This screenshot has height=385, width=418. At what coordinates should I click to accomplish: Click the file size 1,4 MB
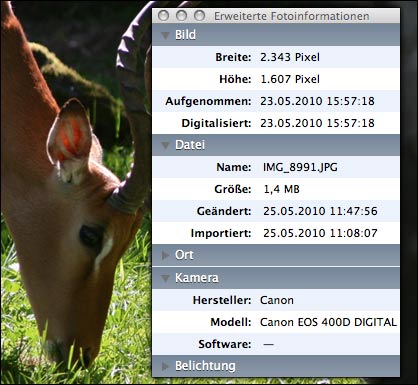coord(281,189)
